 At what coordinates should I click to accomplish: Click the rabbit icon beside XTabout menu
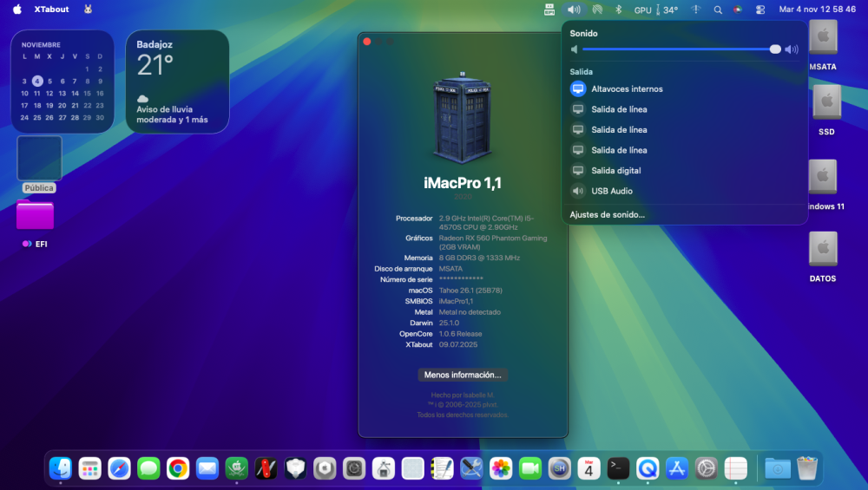88,9
